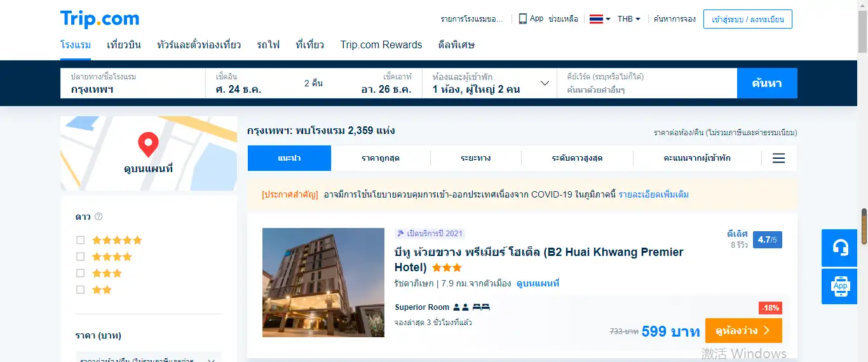This screenshot has width=868, height=362.
Task: Click the Superior Room label
Action: point(422,307)
